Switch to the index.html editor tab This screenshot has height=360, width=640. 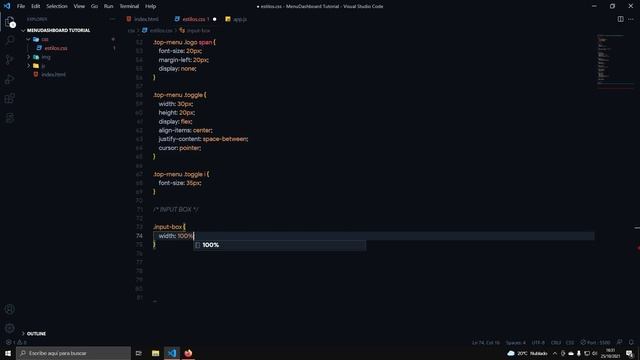(x=142, y=19)
